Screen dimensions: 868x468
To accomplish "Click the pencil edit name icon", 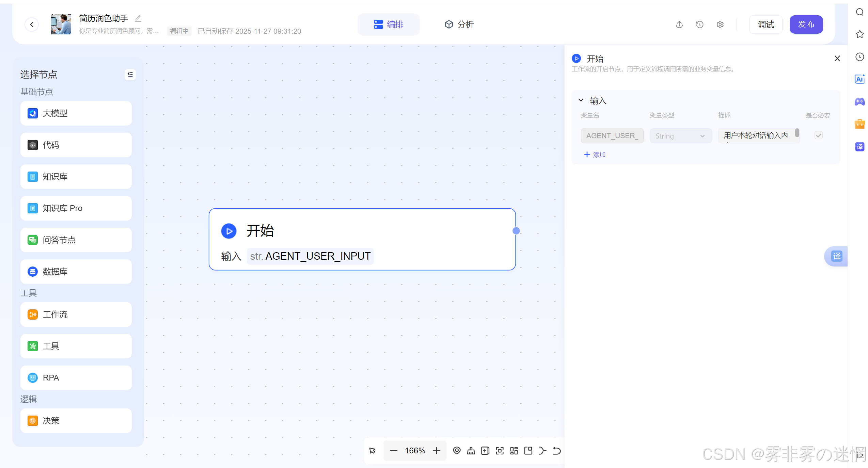I will [138, 18].
